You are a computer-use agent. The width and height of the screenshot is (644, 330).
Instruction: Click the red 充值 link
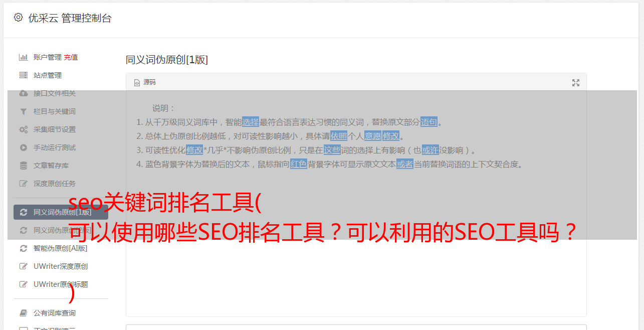point(71,57)
